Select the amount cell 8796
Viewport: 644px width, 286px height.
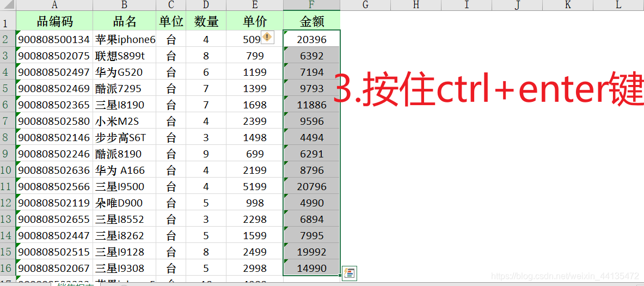[312, 170]
